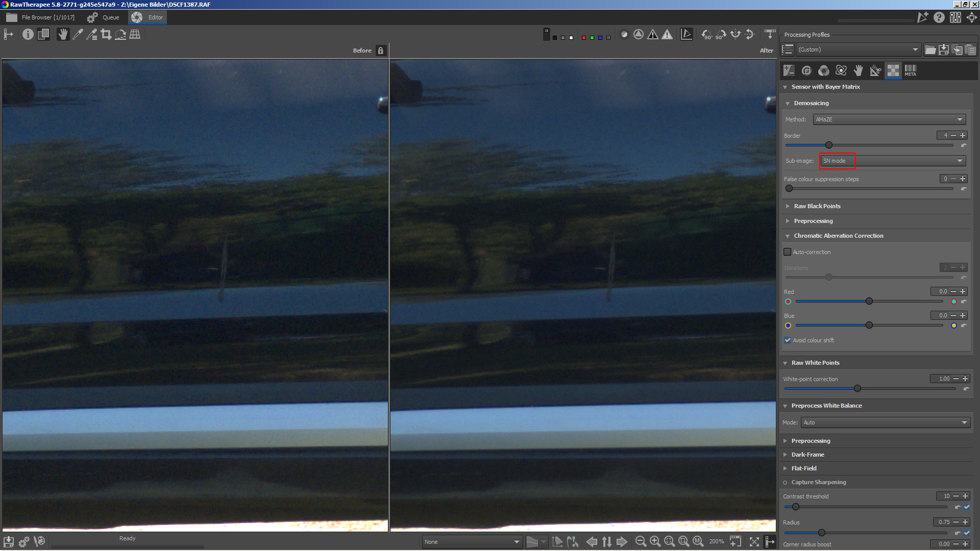
Task: Toggle the Before image lock
Action: [x=380, y=51]
